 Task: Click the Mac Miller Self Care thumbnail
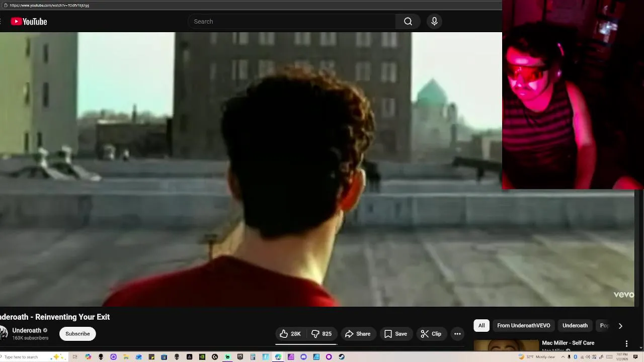click(x=506, y=345)
